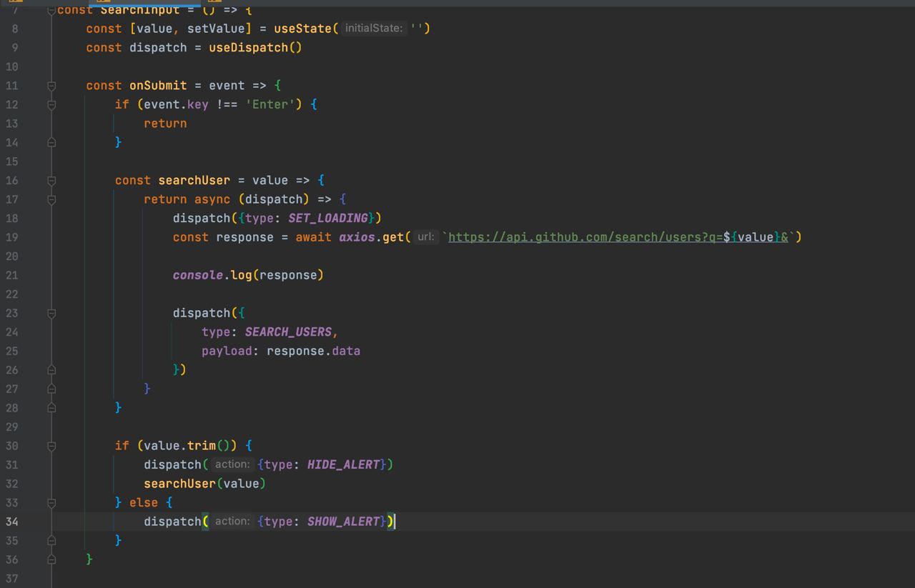The image size is (915, 588).
Task: Click the HIDE_ALERT constant
Action: (x=343, y=464)
